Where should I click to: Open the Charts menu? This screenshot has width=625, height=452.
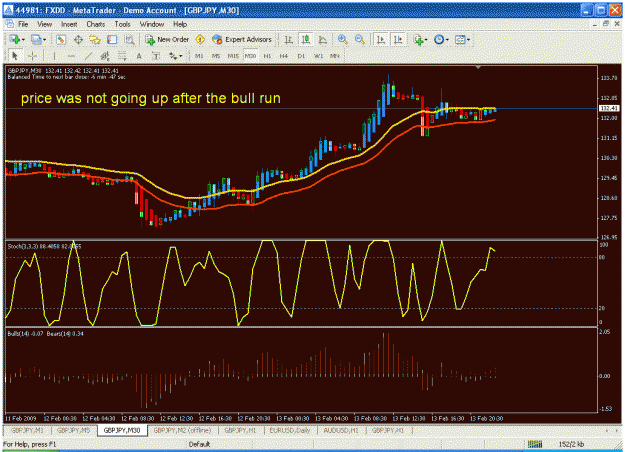(x=96, y=24)
